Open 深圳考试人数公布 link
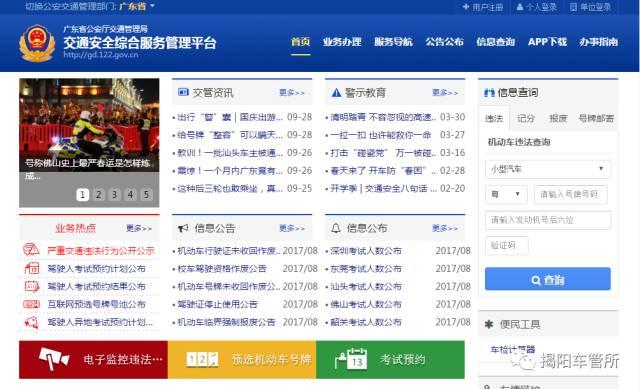This screenshot has width=640, height=389. coord(366,251)
